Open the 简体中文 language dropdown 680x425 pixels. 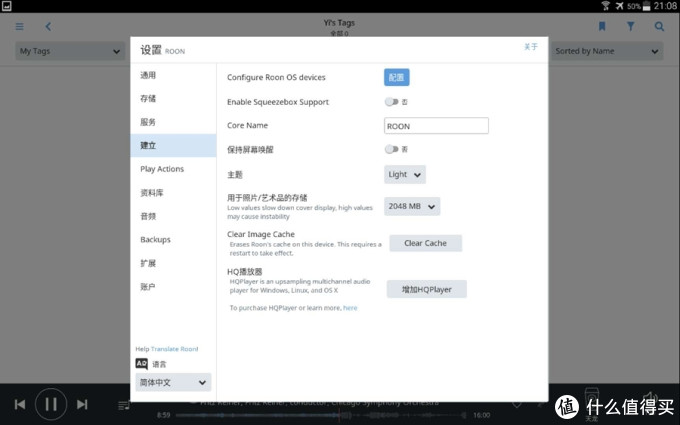pos(173,382)
